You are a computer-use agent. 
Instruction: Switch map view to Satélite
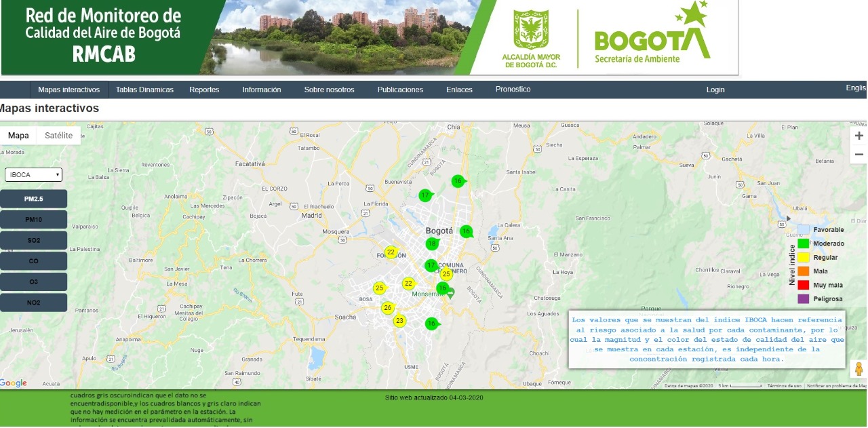[x=58, y=136]
